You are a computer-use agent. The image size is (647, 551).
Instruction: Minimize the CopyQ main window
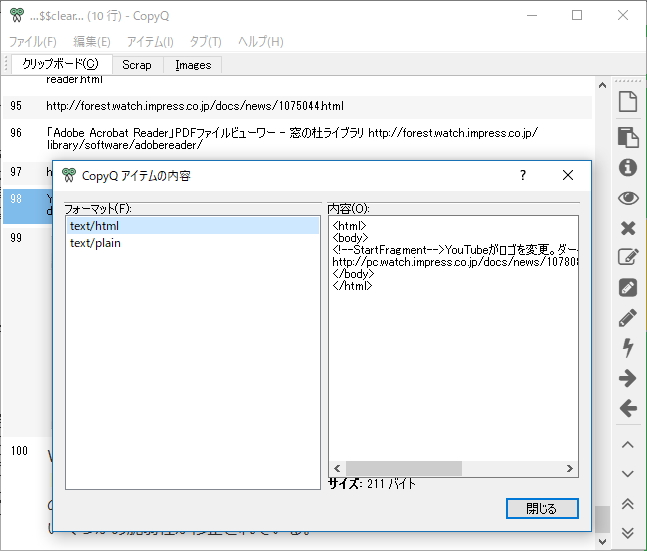(x=532, y=16)
